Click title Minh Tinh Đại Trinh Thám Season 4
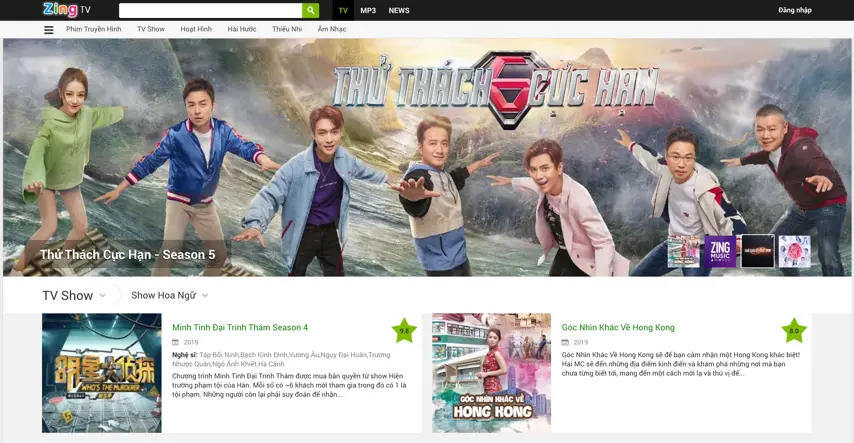The image size is (854, 443). [240, 327]
